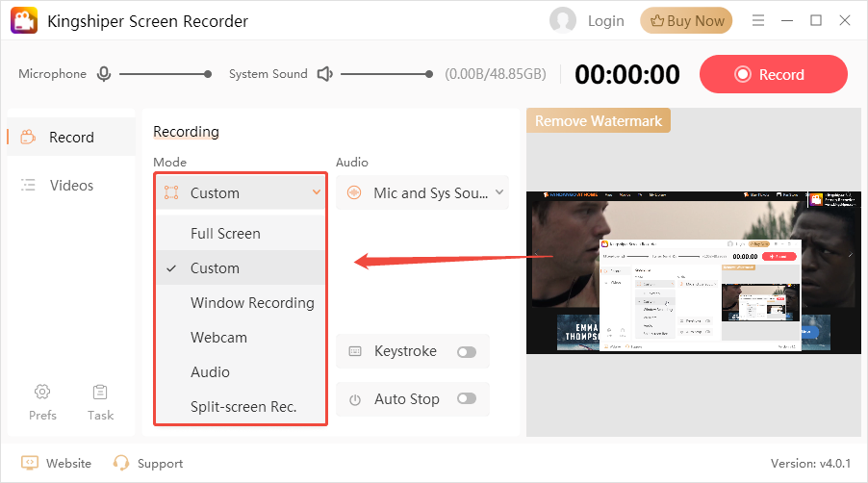
Task: Click the Support headset icon
Action: [x=120, y=463]
